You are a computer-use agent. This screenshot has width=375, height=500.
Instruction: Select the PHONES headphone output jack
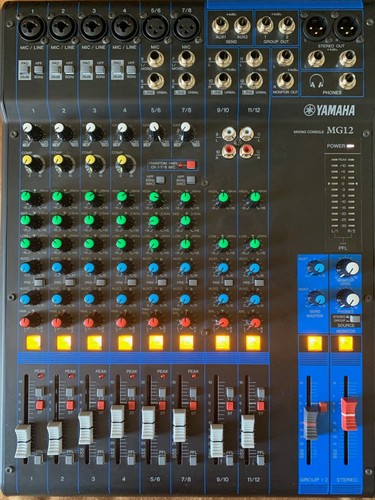(x=347, y=81)
